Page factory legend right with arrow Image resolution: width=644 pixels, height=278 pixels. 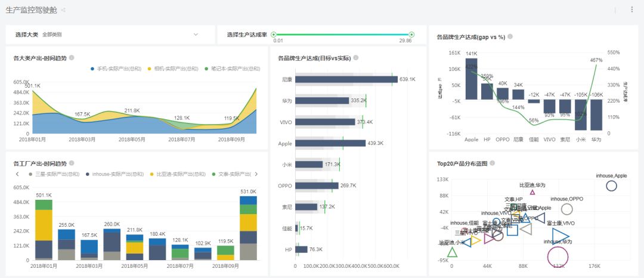point(256,174)
